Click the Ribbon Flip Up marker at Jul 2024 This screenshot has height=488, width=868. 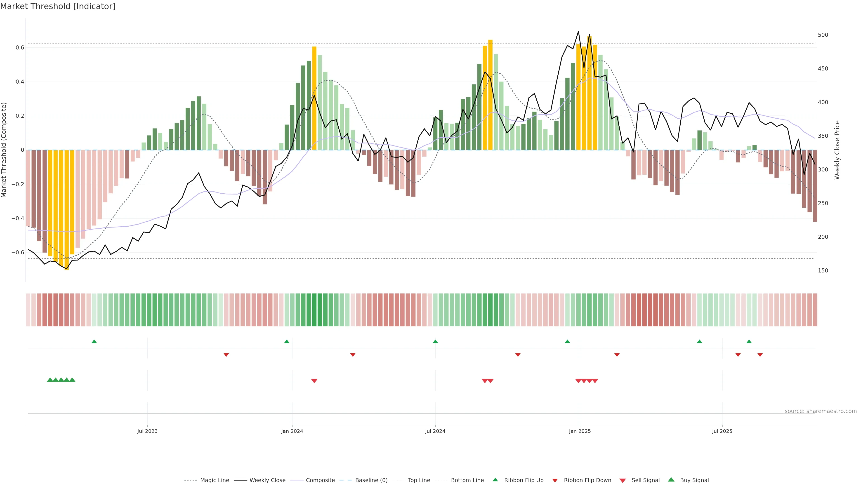point(435,342)
